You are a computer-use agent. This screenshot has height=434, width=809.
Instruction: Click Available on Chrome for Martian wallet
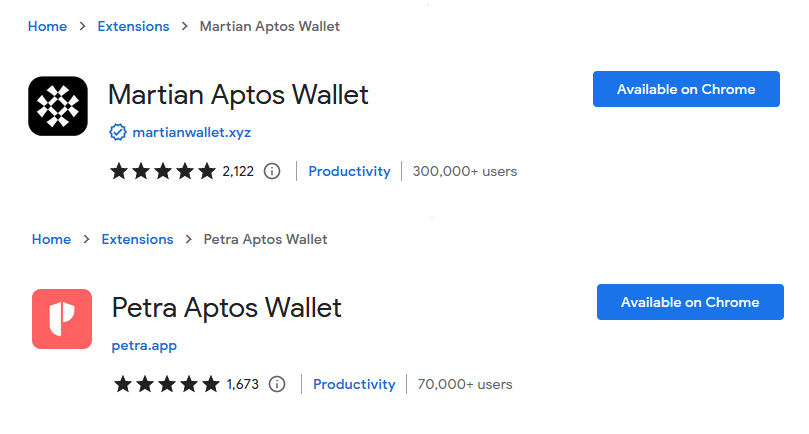pos(686,89)
